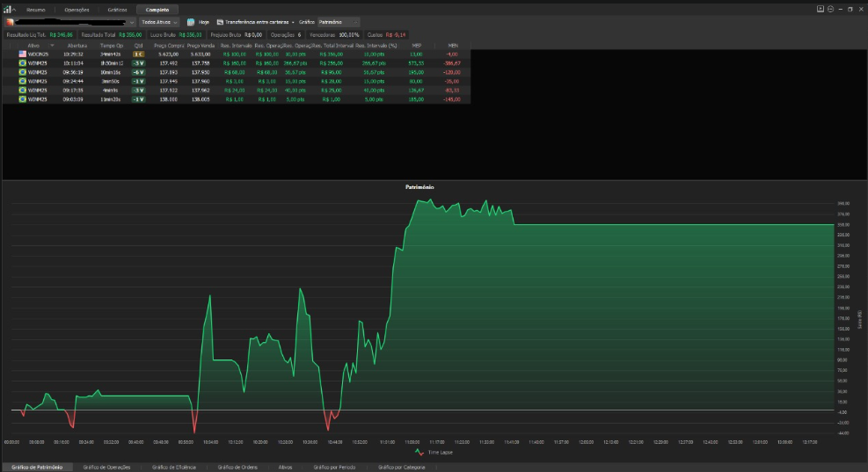Click the app logo icon at top-left
868x472 pixels.
click(7, 9)
